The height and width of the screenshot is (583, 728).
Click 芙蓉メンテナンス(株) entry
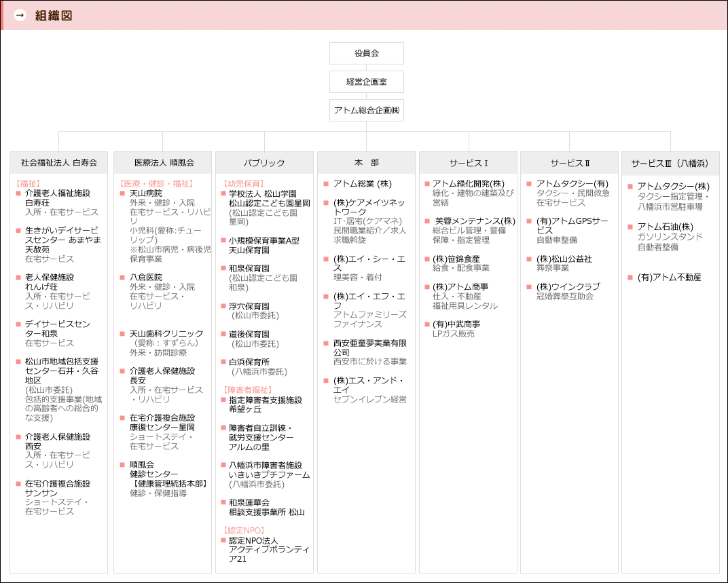coord(475,221)
